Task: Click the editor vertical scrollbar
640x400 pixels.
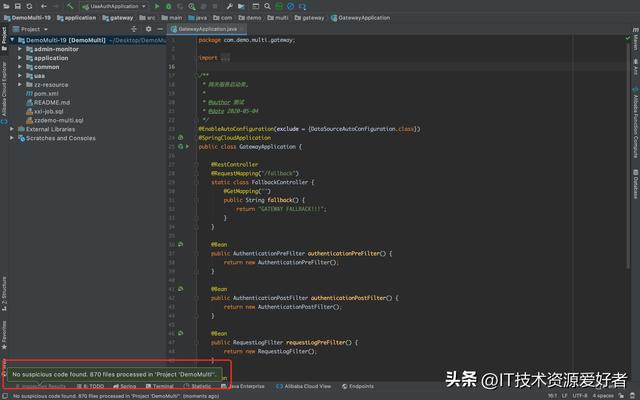Action: point(628,155)
